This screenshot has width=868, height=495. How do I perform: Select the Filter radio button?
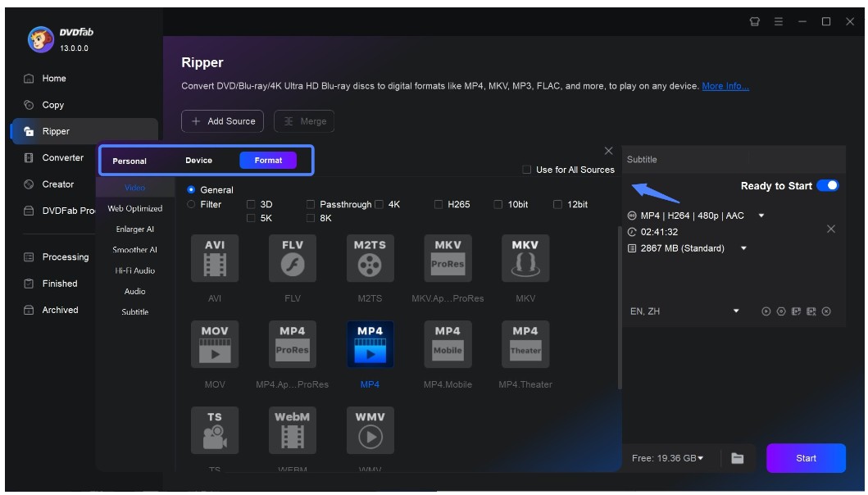coord(192,205)
